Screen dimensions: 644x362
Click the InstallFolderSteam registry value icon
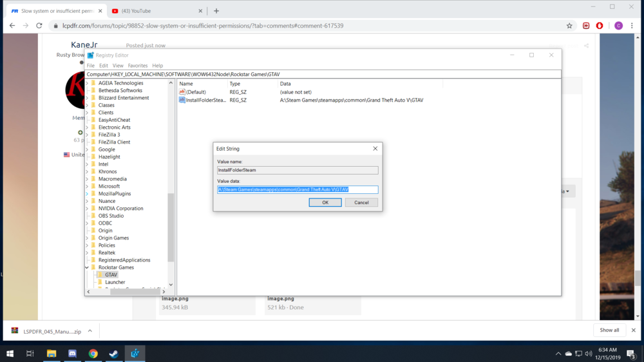click(182, 100)
